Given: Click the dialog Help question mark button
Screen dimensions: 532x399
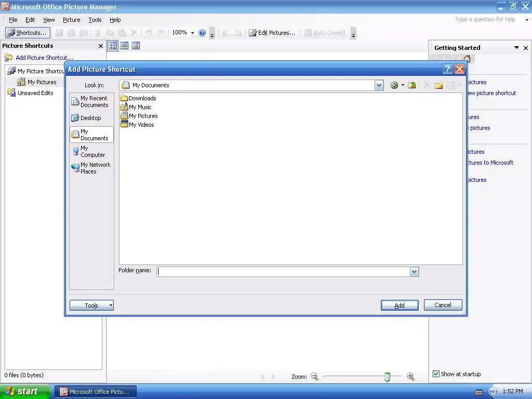Looking at the screenshot, I should (x=447, y=69).
